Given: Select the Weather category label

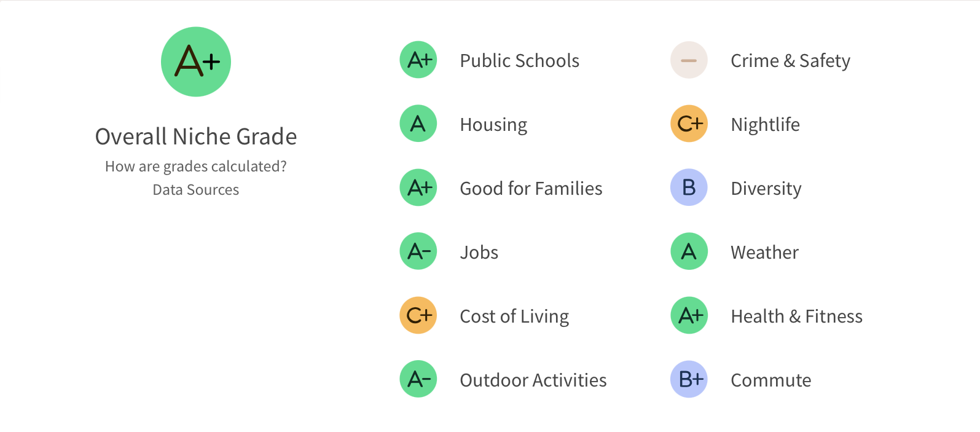Looking at the screenshot, I should click(764, 252).
